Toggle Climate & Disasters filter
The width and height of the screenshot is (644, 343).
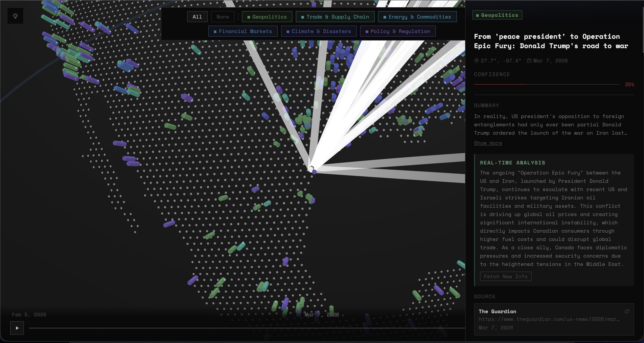(x=319, y=31)
